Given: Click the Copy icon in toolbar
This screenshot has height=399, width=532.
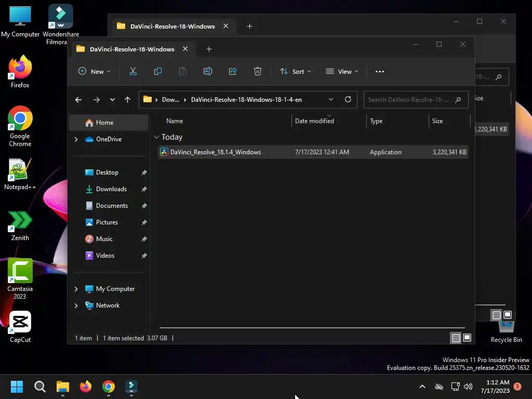Looking at the screenshot, I should tap(158, 71).
